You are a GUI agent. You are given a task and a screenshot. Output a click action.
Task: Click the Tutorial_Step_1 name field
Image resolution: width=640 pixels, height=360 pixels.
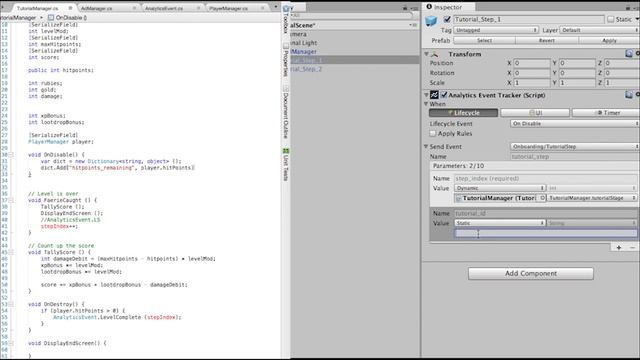(x=529, y=19)
